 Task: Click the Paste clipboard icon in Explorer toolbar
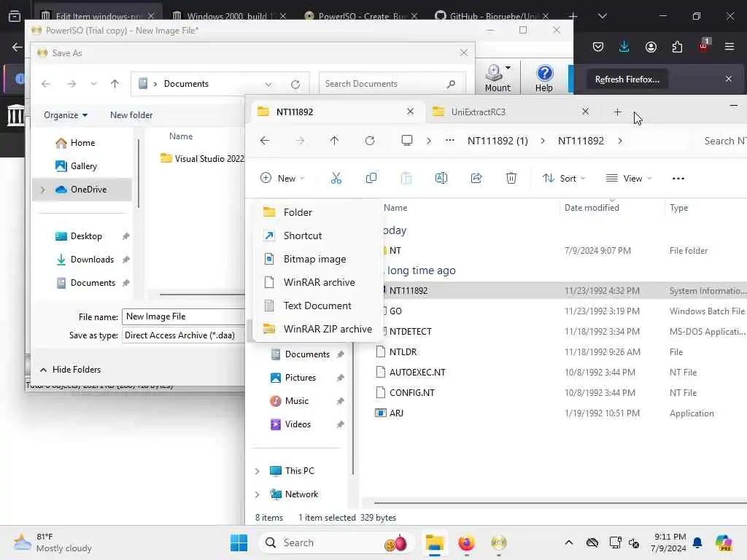(406, 178)
